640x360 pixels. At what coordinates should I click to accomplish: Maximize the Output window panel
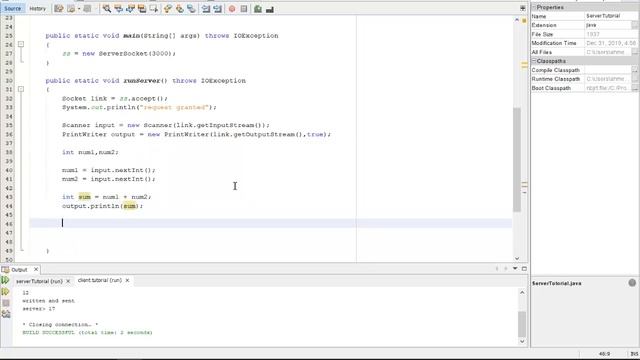524,269
